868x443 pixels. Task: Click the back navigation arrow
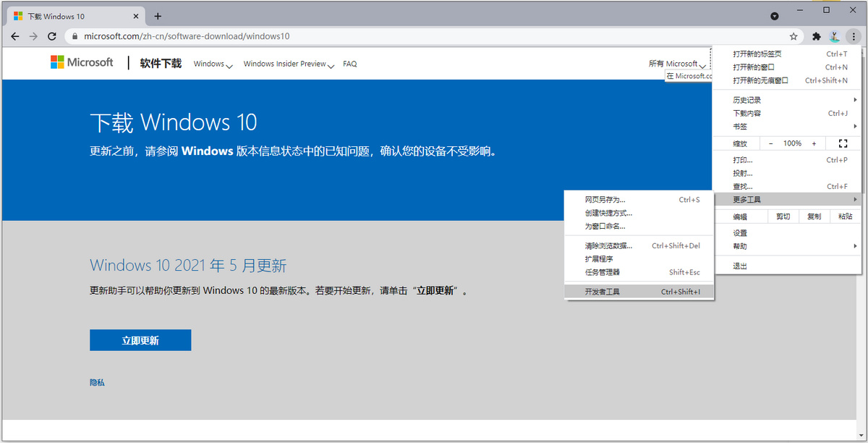[14, 35]
